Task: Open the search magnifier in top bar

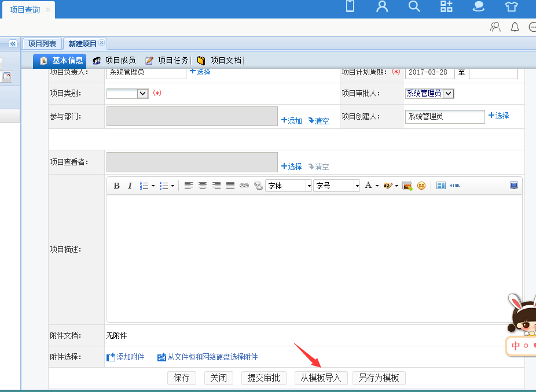Action: [x=414, y=7]
